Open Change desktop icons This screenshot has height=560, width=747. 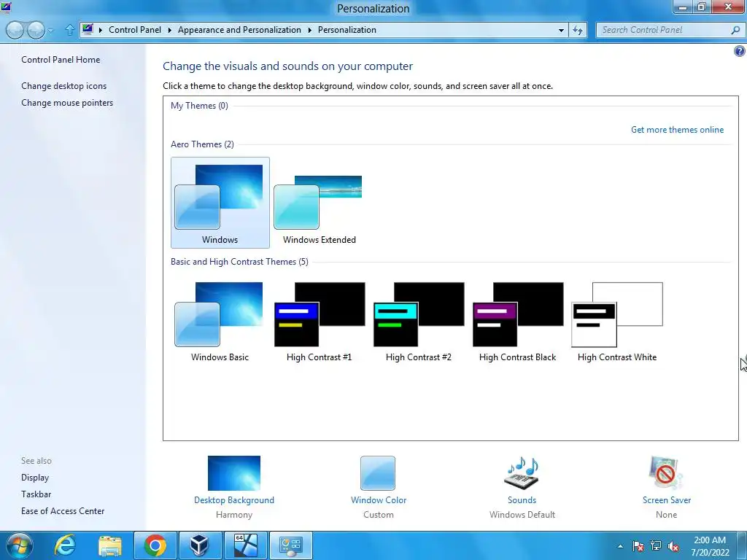pyautogui.click(x=64, y=86)
